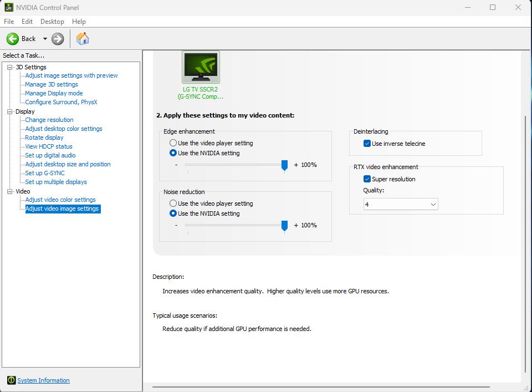Image resolution: width=532 pixels, height=392 pixels.
Task: Select Edge enhancement video player setting radio
Action: pyautogui.click(x=173, y=143)
